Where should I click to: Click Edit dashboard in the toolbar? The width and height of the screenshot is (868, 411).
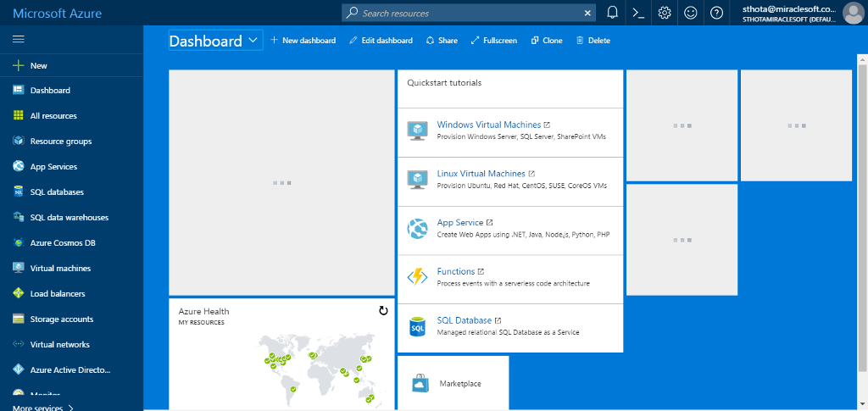pyautogui.click(x=381, y=41)
